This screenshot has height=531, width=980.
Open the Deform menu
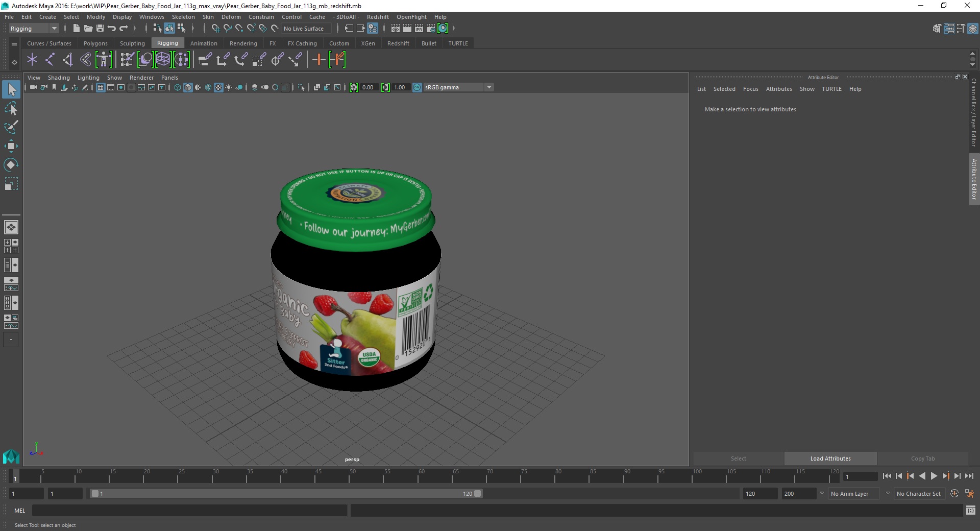click(231, 17)
